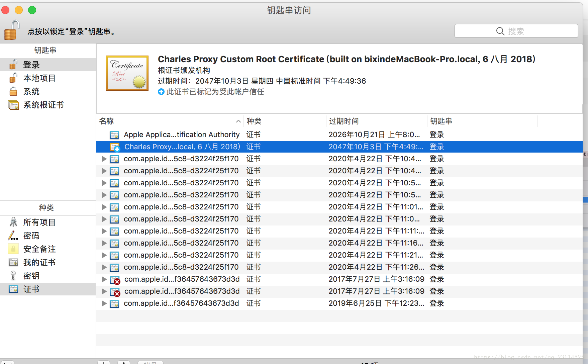Expand the certificate expiring 2019年6月25日
The height and width of the screenshot is (364, 588).
pos(104,303)
